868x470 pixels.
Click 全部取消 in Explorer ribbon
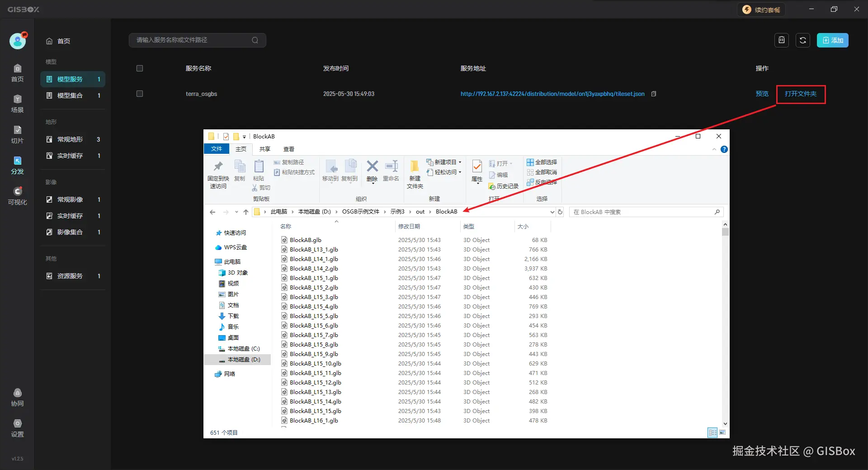point(542,172)
